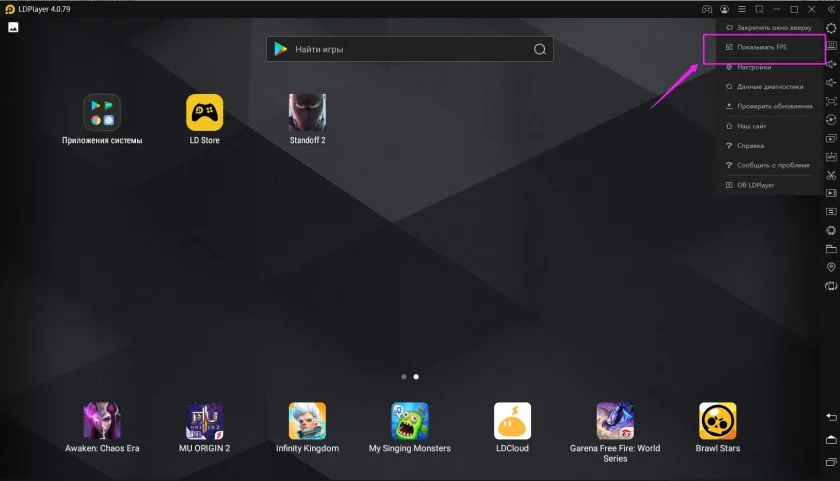Open the sidebar settings gear
840x481 pixels.
coord(831,28)
